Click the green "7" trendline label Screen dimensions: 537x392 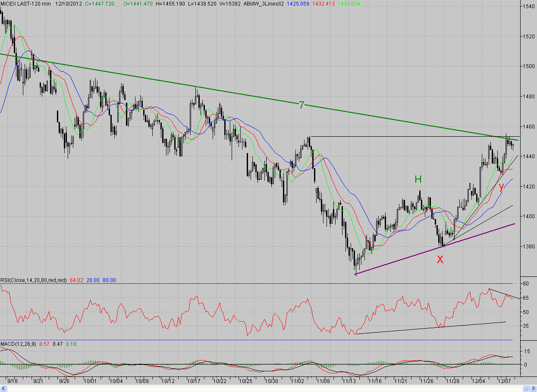point(302,105)
